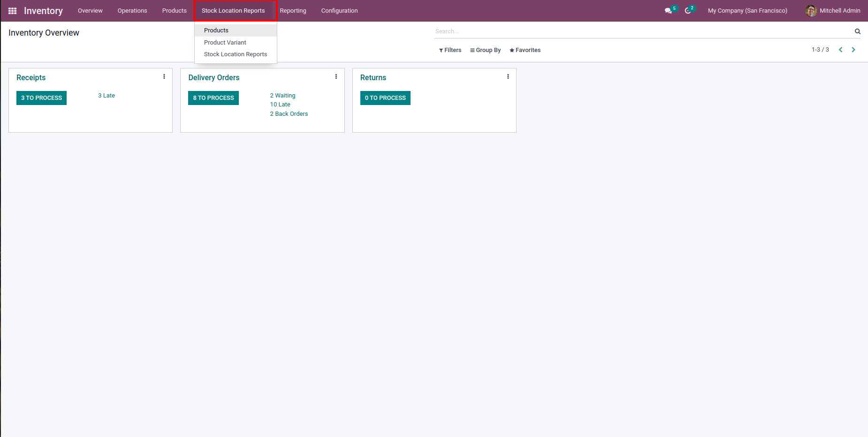Click the Returns card title

pyautogui.click(x=373, y=78)
